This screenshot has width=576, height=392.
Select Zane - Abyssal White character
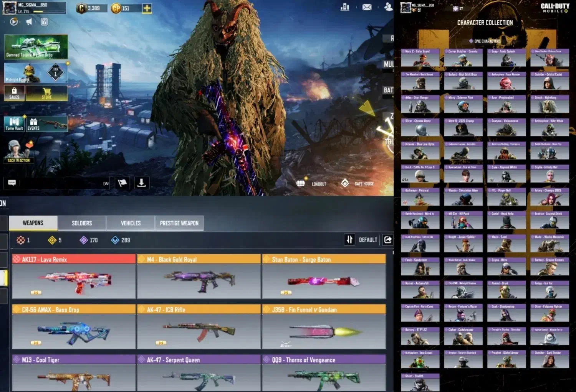(506, 174)
